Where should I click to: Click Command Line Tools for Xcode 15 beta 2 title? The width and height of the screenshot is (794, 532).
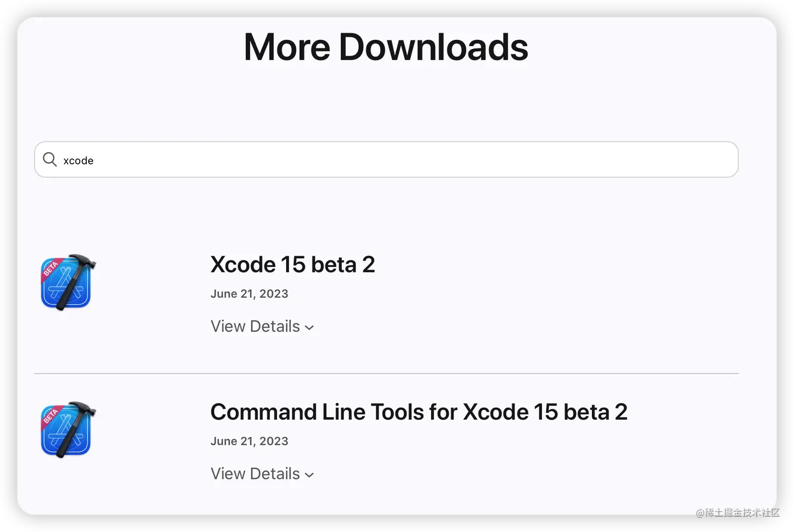pos(419,412)
